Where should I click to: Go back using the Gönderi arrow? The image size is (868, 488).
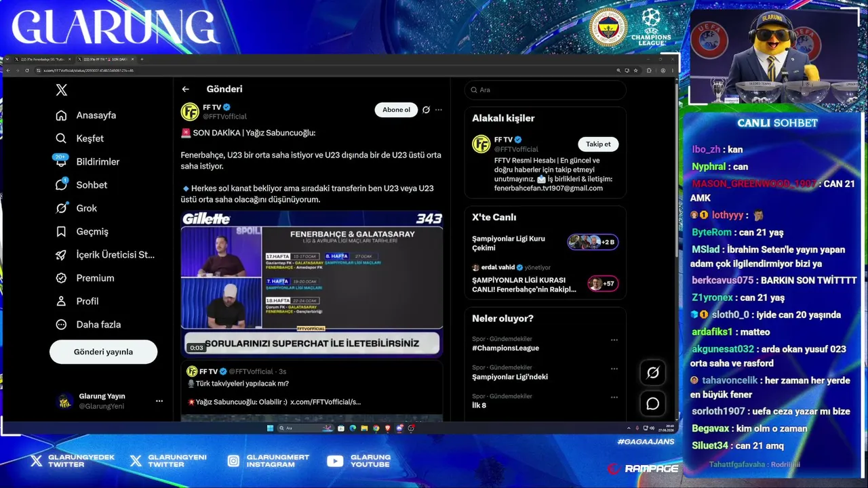point(185,89)
